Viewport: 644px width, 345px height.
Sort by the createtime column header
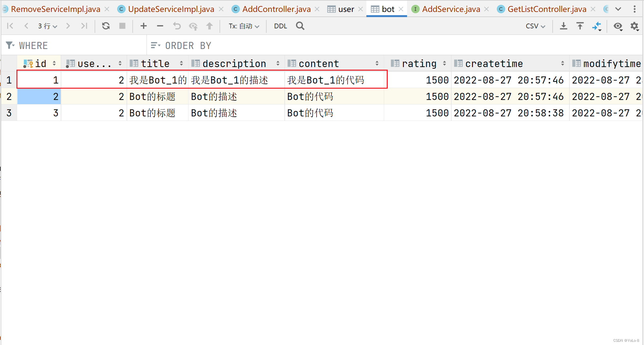510,64
